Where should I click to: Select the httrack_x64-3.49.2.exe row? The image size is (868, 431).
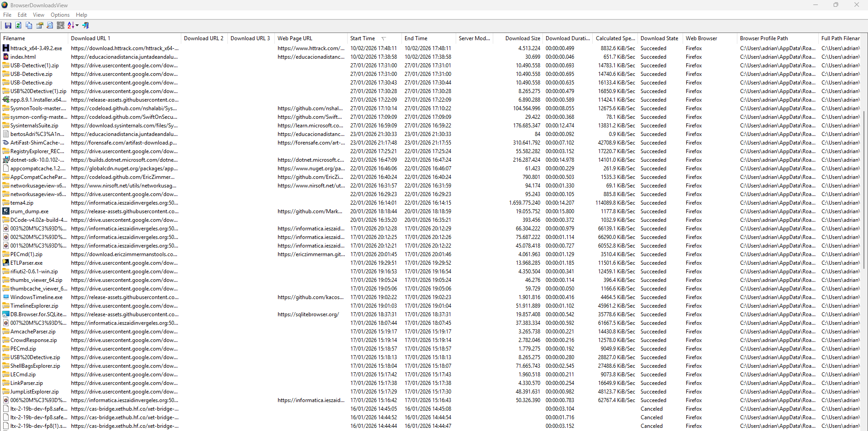[x=36, y=48]
